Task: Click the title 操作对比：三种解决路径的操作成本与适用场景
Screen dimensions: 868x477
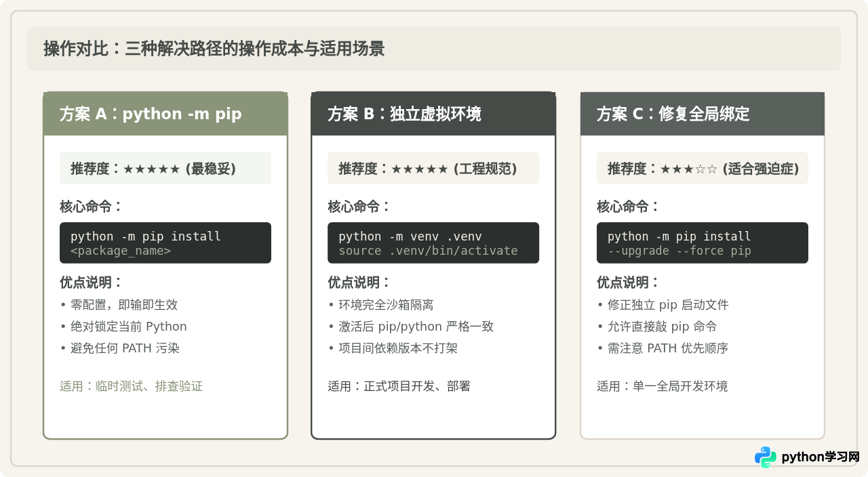Action: click(x=214, y=49)
